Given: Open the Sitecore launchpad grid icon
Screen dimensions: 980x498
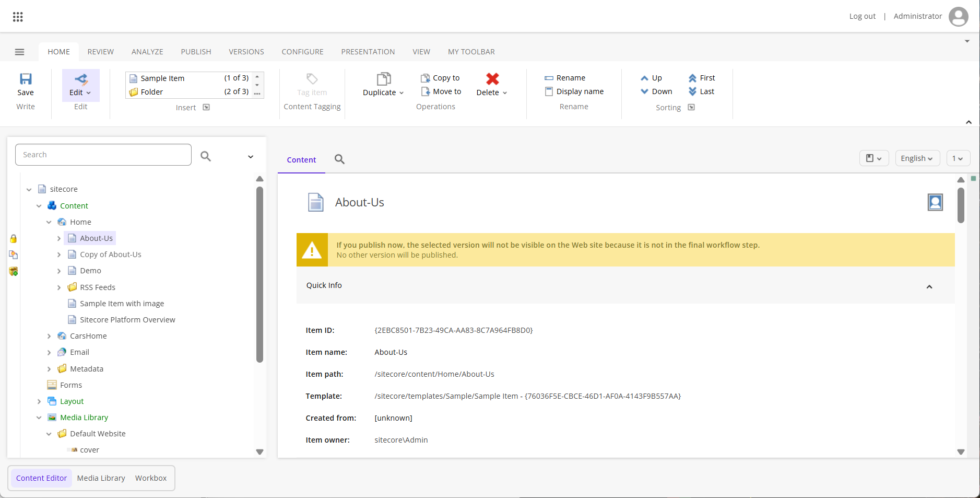Looking at the screenshot, I should tap(18, 17).
